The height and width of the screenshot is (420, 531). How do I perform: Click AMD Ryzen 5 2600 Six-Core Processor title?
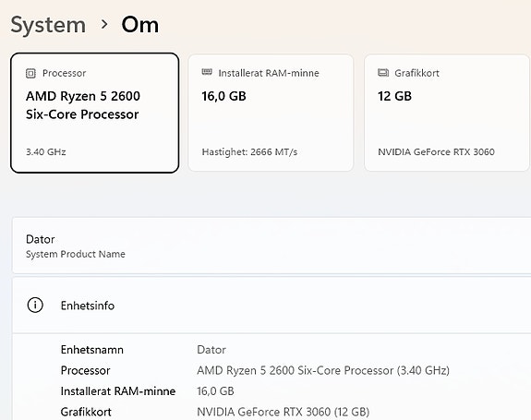coord(83,105)
